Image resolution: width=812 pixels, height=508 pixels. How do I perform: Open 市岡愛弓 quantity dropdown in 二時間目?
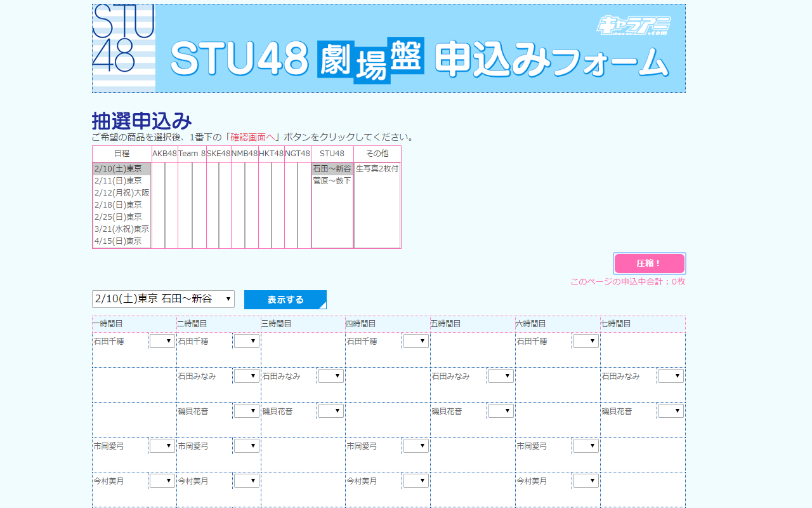[247, 446]
